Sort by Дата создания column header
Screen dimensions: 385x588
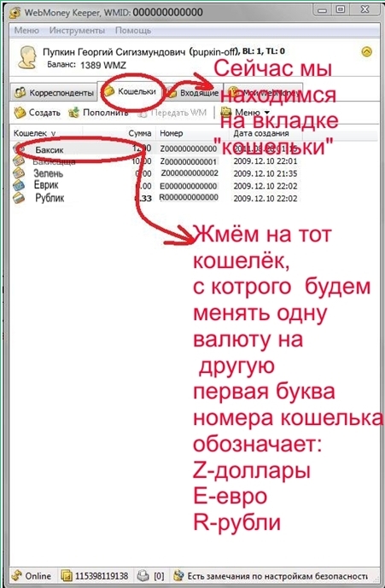261,133
